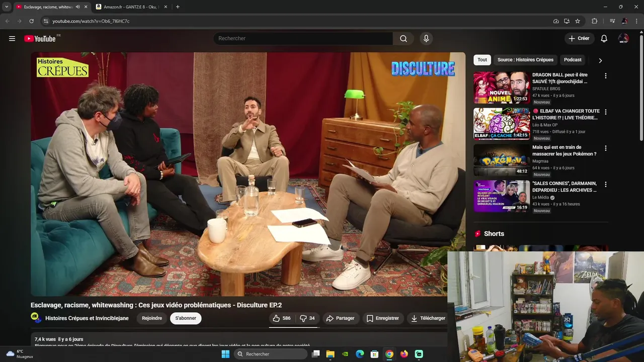Open options for Pokémon games video

606,148
